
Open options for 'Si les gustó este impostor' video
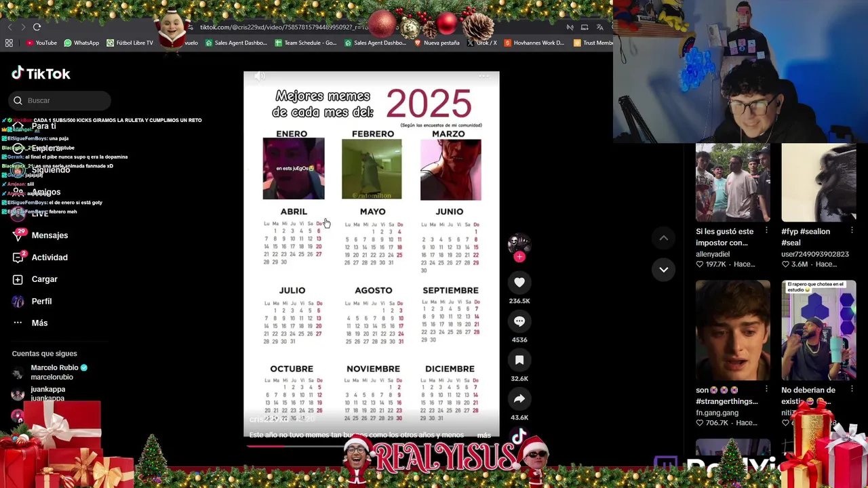point(766,231)
